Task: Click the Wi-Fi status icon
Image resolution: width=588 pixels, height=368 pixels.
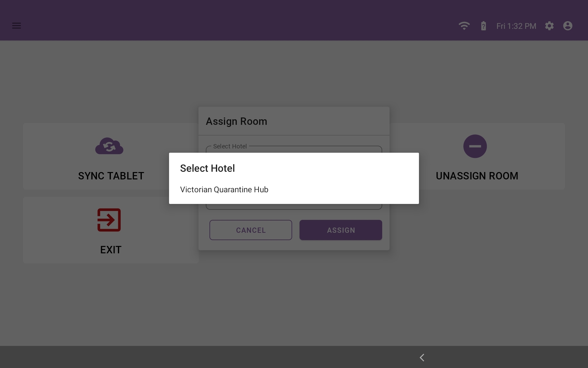Action: [x=464, y=26]
